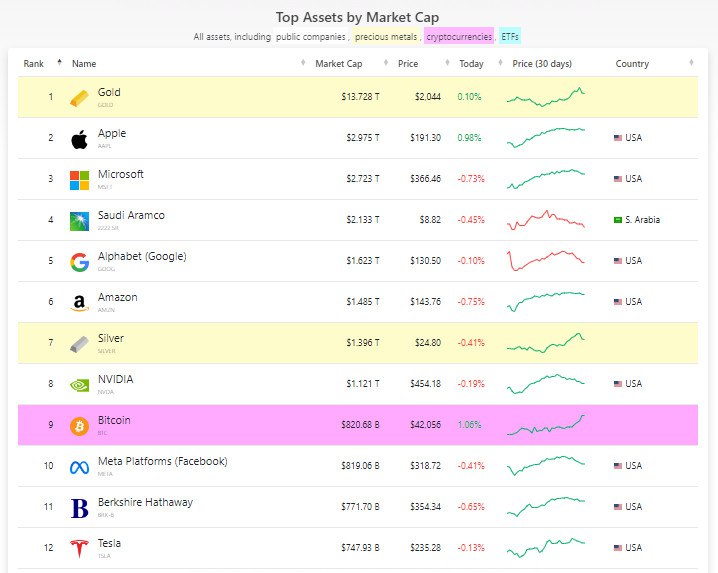Click Apple's $2.975 T market cap
The height and width of the screenshot is (573, 718).
363,137
